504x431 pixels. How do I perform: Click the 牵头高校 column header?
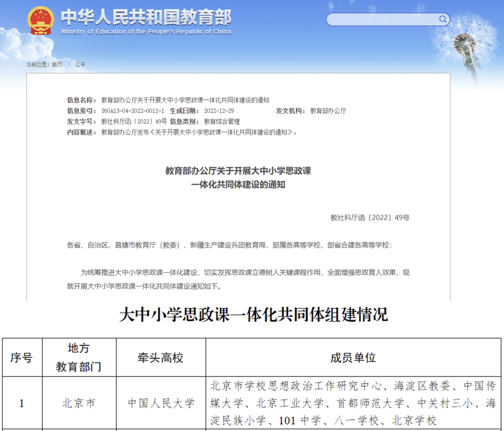(161, 357)
